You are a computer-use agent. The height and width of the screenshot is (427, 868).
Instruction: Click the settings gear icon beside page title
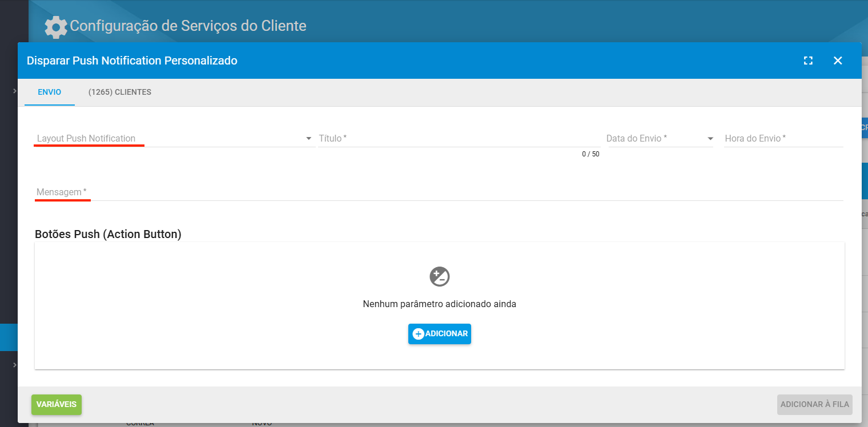pyautogui.click(x=56, y=27)
